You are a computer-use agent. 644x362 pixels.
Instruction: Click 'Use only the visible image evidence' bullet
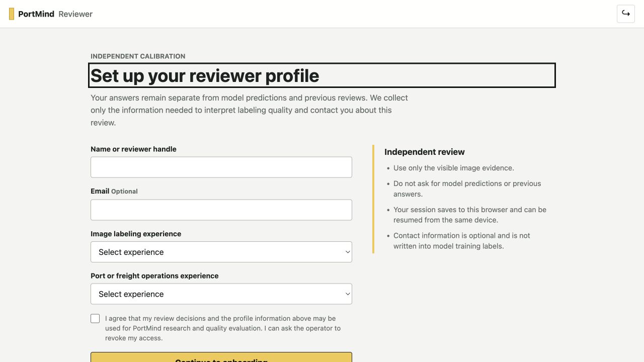(454, 168)
